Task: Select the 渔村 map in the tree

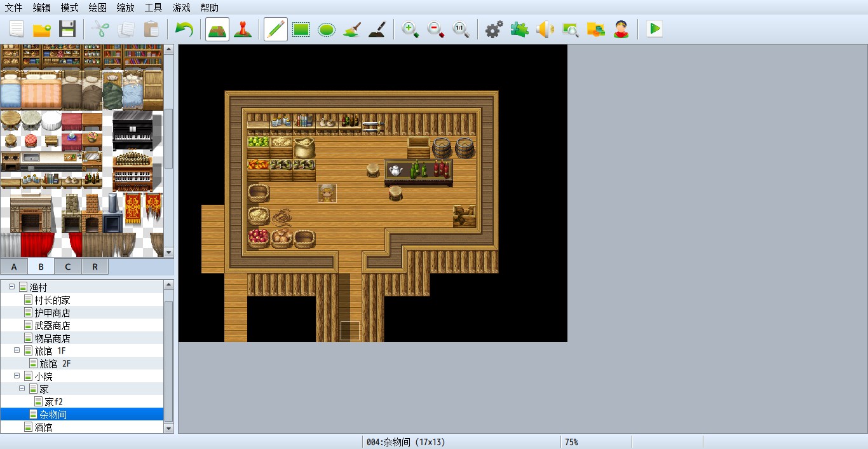Action: tap(38, 287)
